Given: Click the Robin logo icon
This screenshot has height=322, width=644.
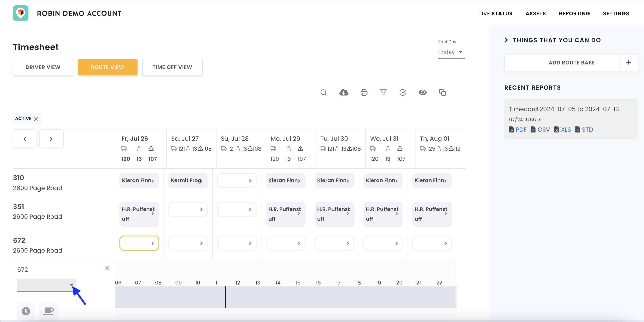Looking at the screenshot, I should click(20, 13).
